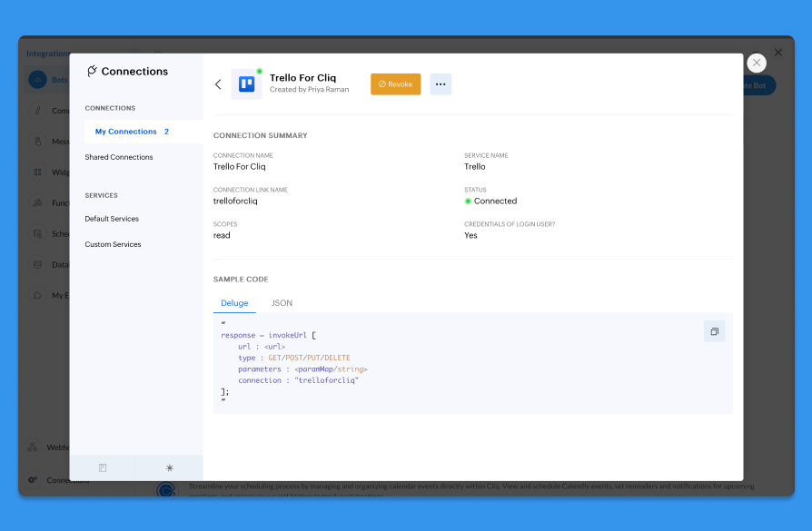Click the back arrow beside Trello logo
The height and width of the screenshot is (531, 812).
pyautogui.click(x=218, y=84)
